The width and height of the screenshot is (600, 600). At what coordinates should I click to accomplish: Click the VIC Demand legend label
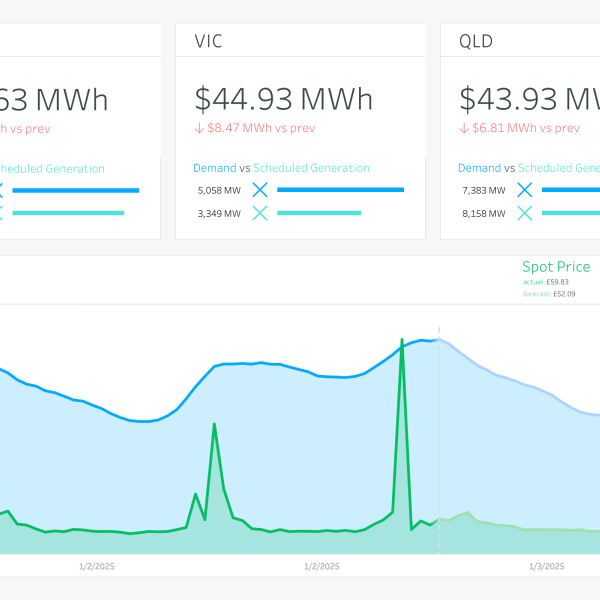coord(215,168)
